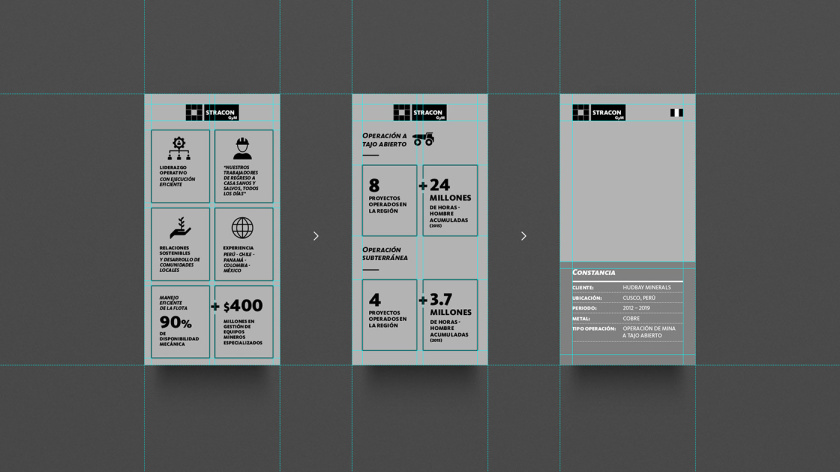Screen dimensions: 840x472
Task: Click the gear hierarchy icon for Liderazgo Operativo
Action: [x=180, y=148]
